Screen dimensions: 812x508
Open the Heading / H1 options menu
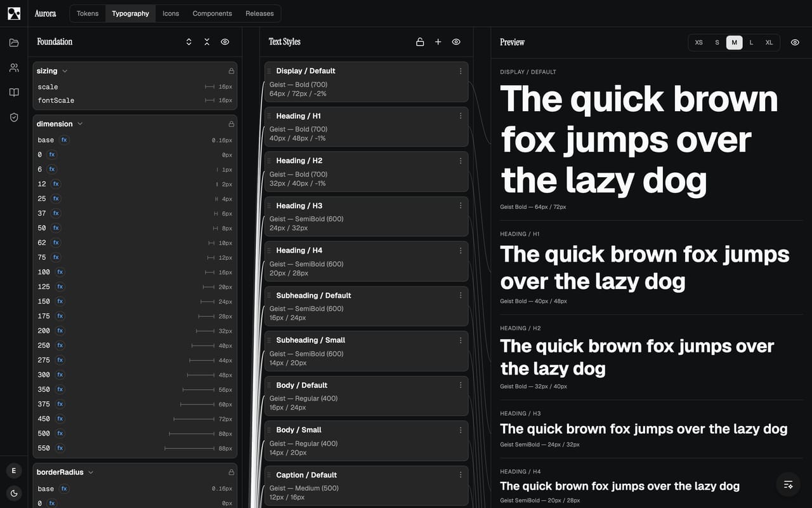461,116
